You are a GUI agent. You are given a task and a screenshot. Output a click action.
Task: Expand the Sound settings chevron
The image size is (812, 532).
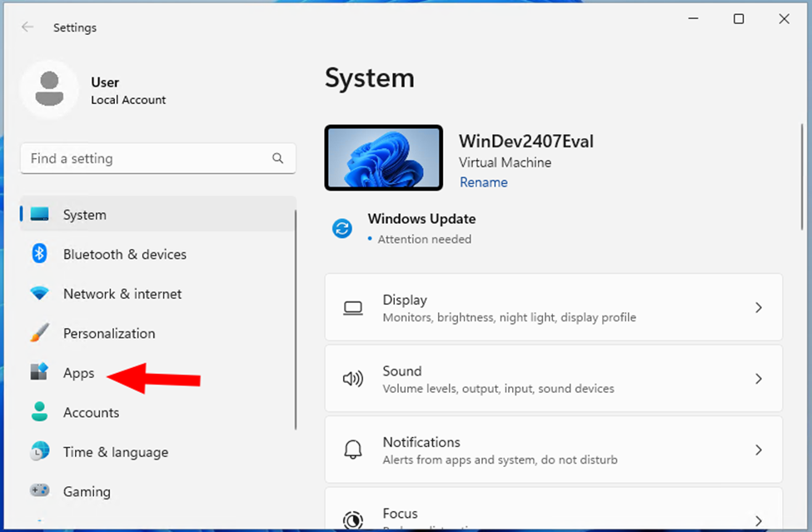coord(758,379)
